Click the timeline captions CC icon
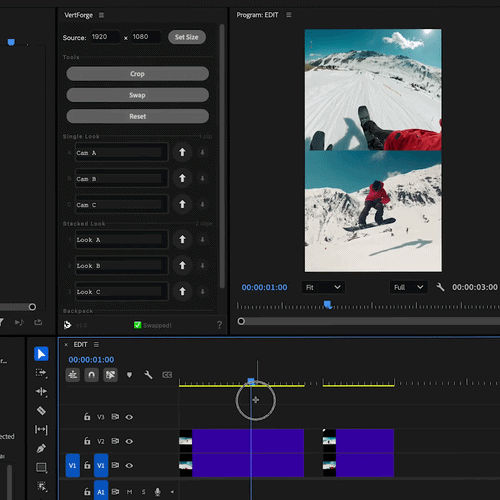The width and height of the screenshot is (500, 500). click(x=167, y=375)
